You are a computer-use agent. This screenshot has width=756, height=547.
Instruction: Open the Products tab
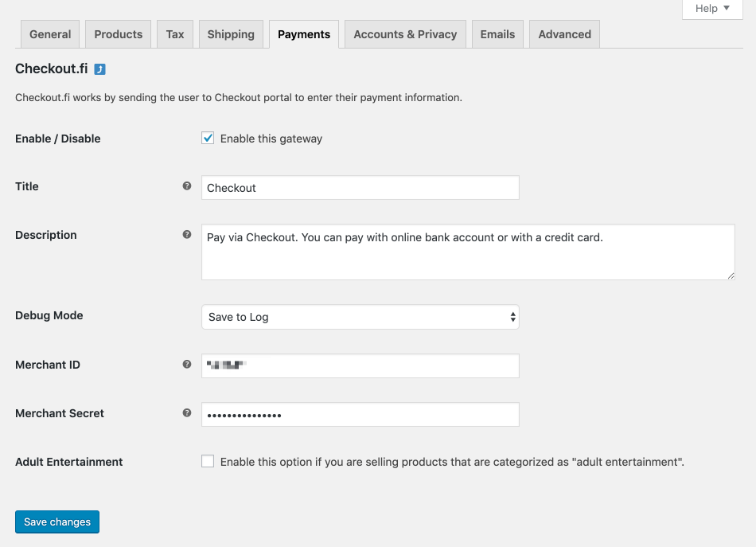point(118,34)
